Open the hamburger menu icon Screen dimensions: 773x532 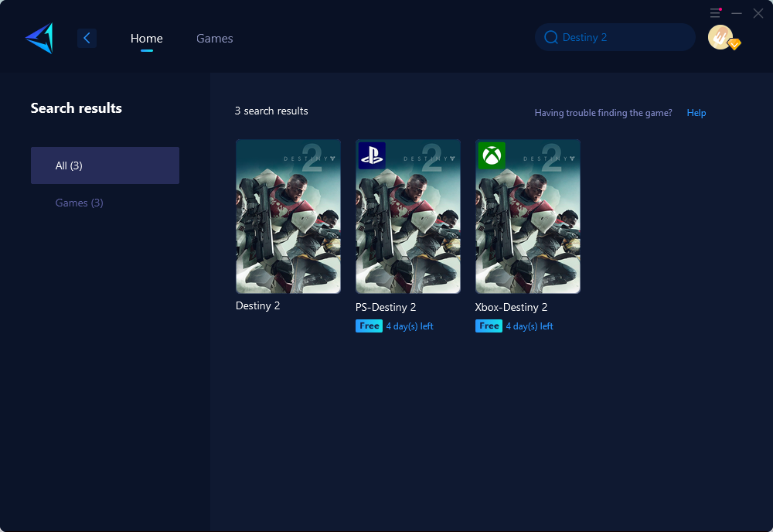point(715,13)
